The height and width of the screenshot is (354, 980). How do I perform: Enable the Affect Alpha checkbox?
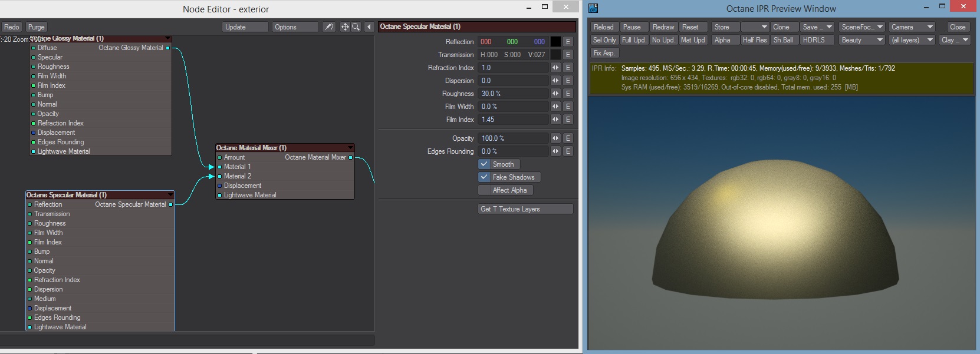coord(484,190)
